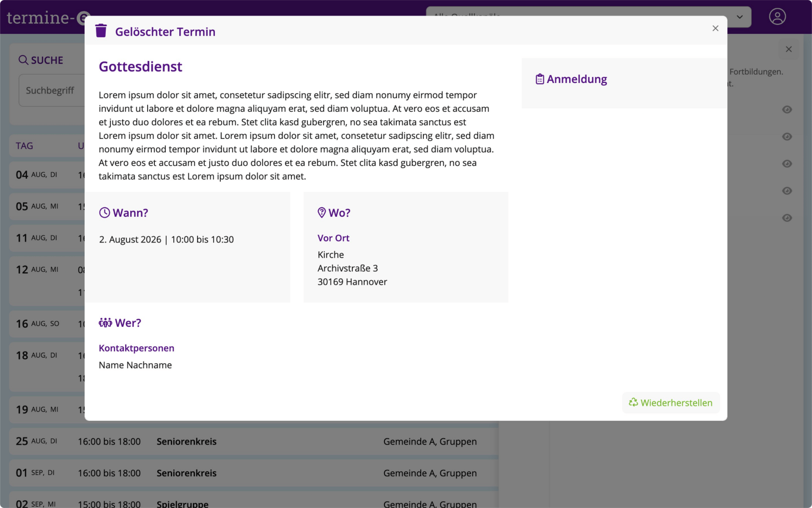Click the Gottesdienst heading in the dialog

tap(140, 67)
